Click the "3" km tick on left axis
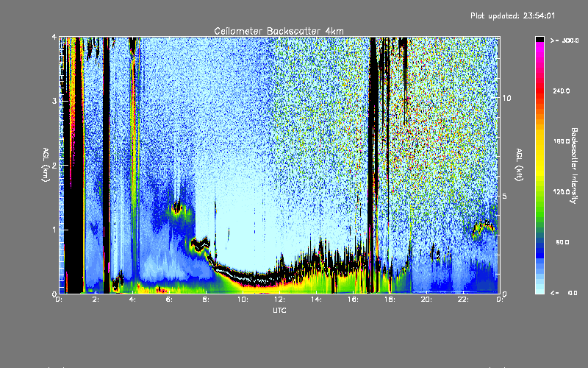The image size is (588, 368). (54, 101)
